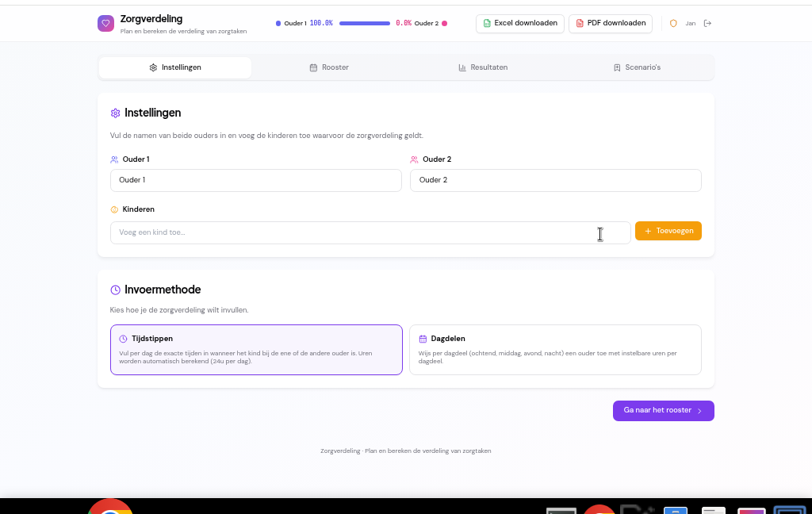812x514 pixels.
Task: Click the chart icon beside Resultaten
Action: 462,67
